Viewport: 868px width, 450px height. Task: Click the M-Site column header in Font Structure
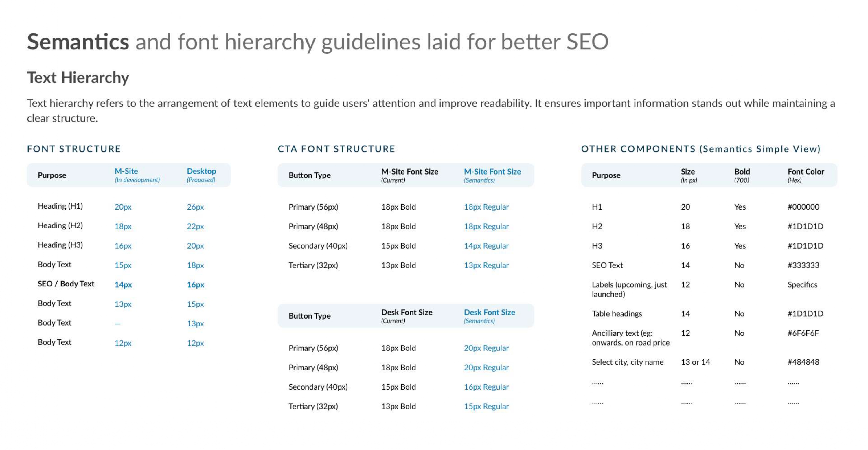click(x=137, y=175)
